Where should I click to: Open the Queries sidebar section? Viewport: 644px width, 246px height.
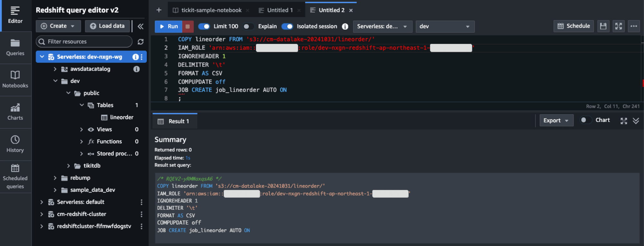15,47
